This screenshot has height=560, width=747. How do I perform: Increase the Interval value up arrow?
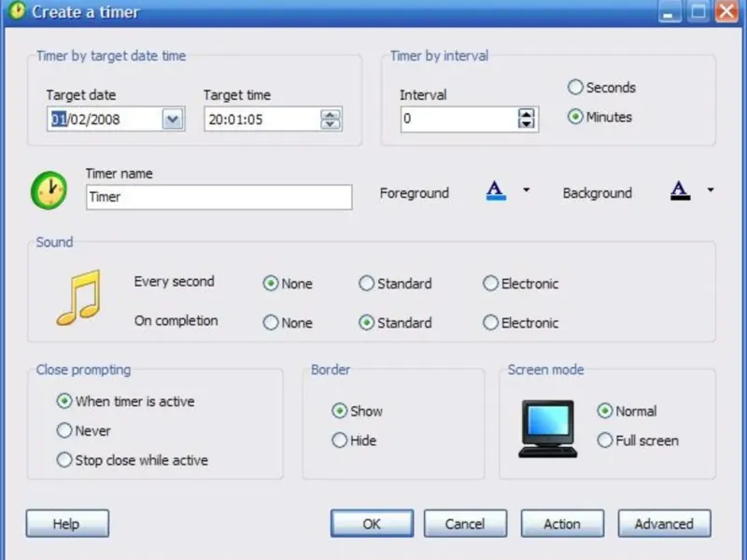click(526, 114)
